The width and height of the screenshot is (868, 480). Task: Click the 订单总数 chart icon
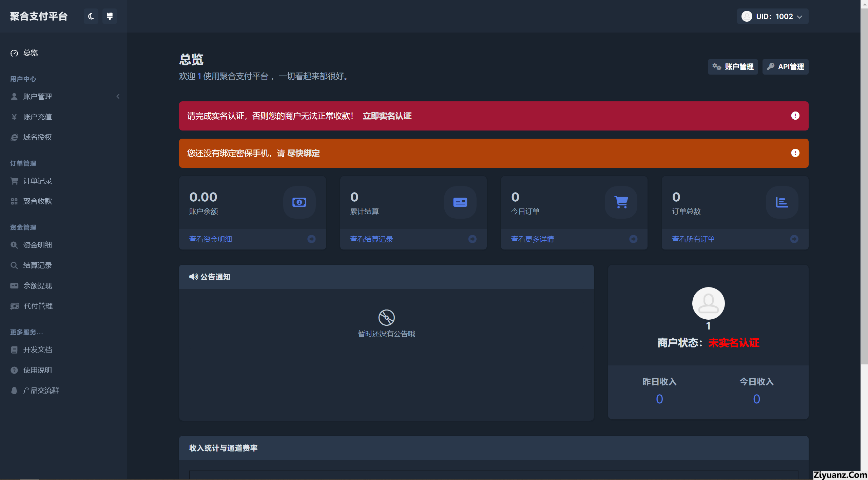click(x=782, y=202)
